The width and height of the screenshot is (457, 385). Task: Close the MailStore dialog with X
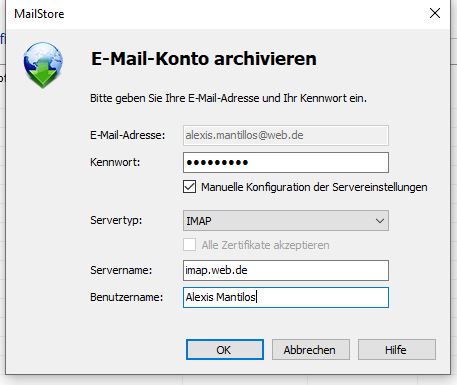click(x=435, y=13)
